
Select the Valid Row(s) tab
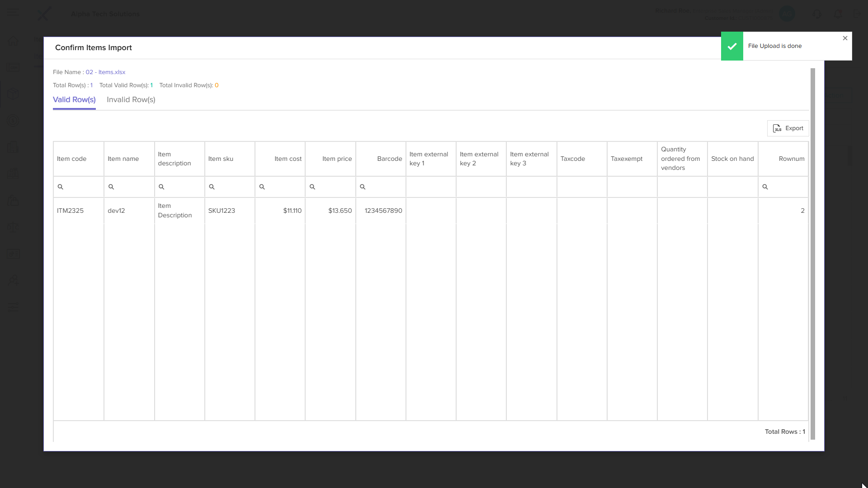74,100
